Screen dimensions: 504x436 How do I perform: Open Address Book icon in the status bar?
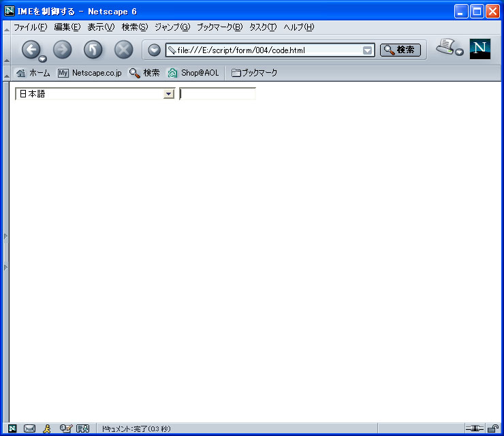[82, 429]
